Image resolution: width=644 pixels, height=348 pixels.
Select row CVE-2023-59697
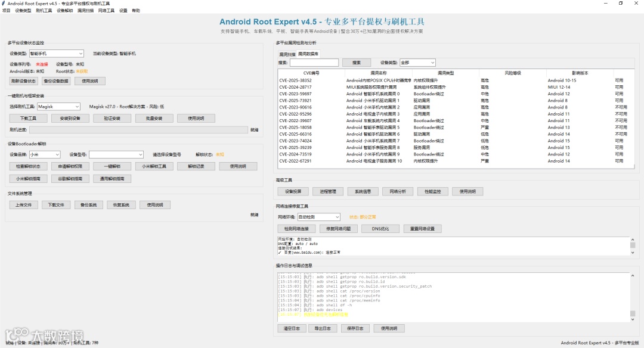point(456,94)
